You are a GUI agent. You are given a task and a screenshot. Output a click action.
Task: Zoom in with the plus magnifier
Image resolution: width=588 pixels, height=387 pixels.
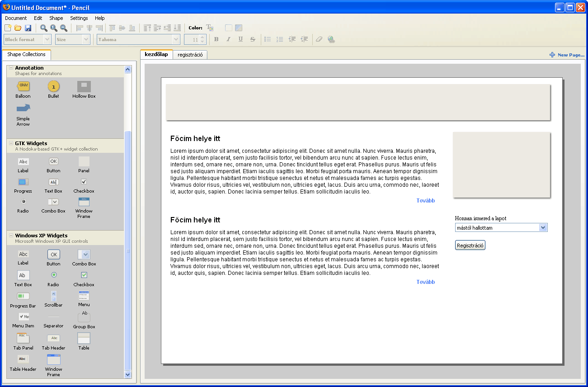coord(44,28)
